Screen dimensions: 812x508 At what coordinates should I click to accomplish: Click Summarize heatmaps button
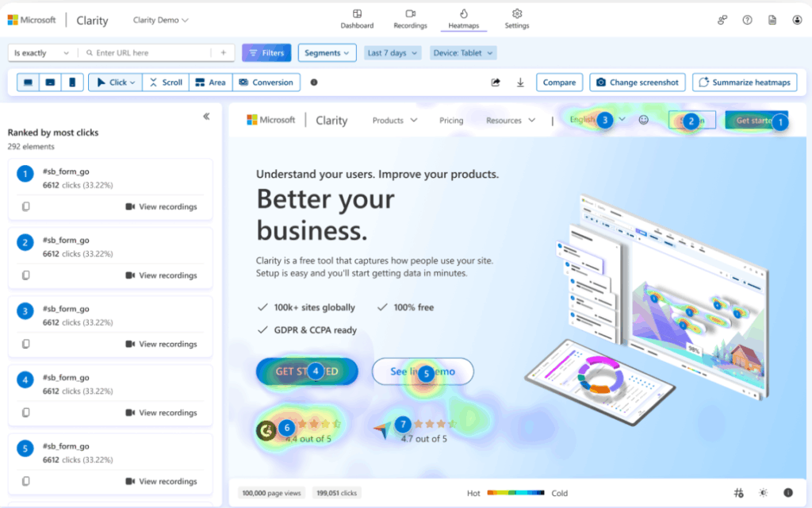pyautogui.click(x=745, y=83)
